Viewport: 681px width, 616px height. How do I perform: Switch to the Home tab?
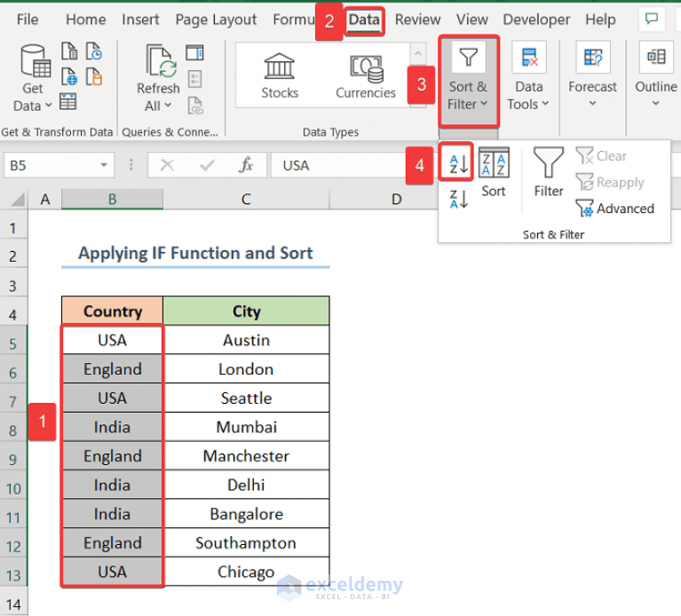pyautogui.click(x=85, y=20)
